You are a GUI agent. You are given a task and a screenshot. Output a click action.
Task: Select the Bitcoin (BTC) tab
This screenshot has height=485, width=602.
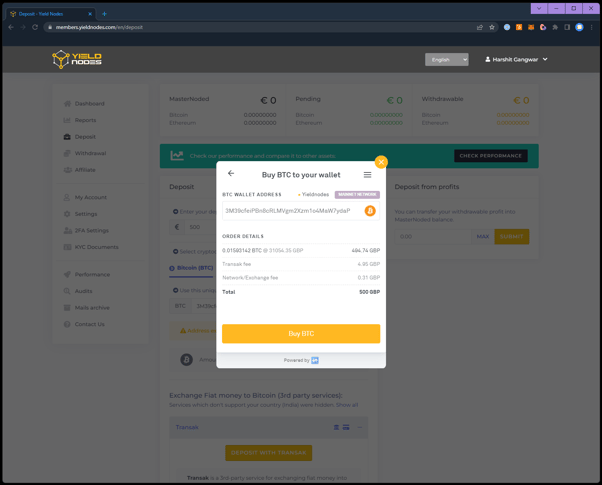click(x=191, y=268)
